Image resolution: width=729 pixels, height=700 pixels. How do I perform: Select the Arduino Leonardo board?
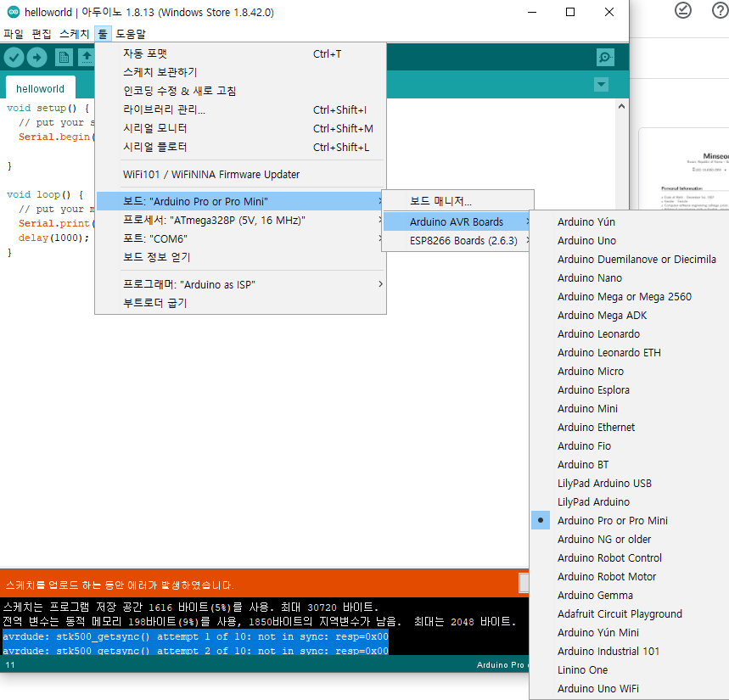coord(630,333)
